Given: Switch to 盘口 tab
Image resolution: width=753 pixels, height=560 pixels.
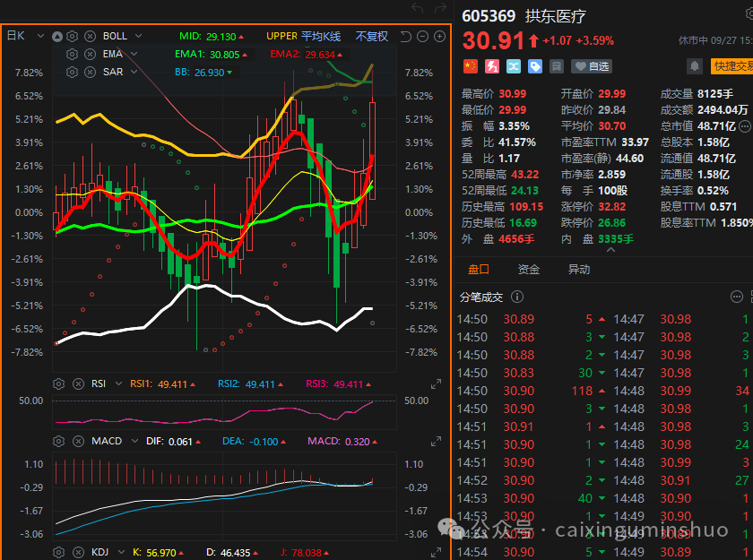Looking at the screenshot, I should 479,270.
